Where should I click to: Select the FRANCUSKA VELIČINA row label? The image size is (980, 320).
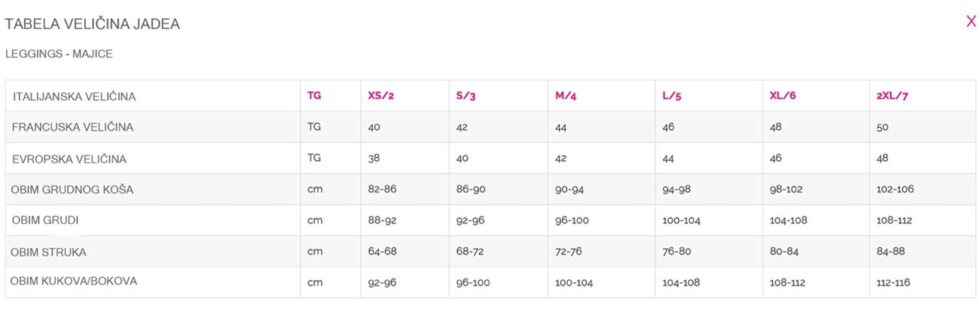coord(73,127)
